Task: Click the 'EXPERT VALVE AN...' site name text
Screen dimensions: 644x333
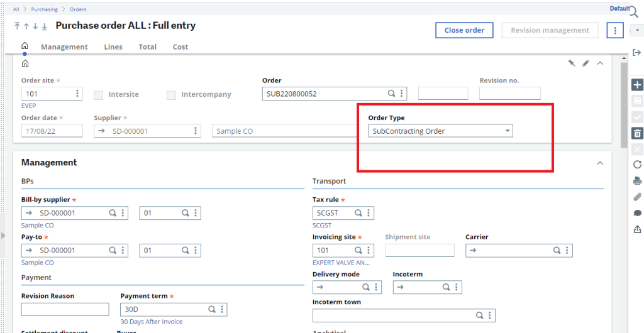Action: 341,263
